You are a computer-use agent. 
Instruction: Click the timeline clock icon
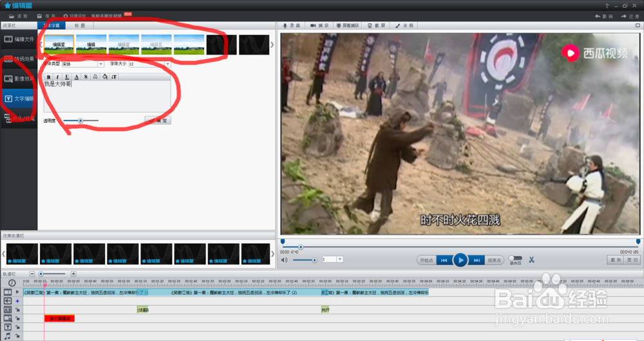(12, 282)
